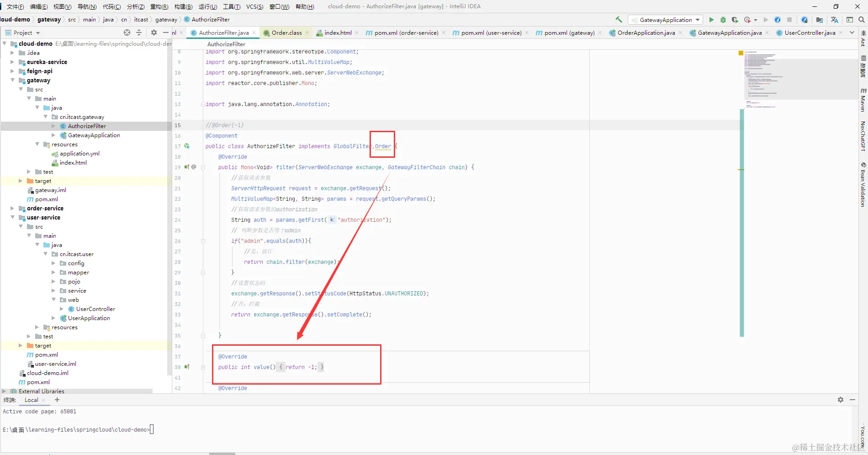Hide the Project tool window
This screenshot has height=455, width=868.
(165, 32)
